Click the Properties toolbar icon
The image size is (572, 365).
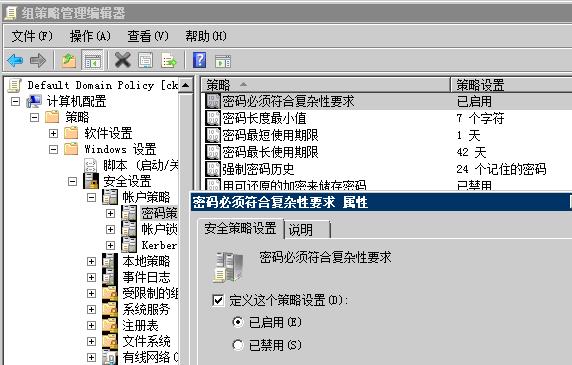pyautogui.click(x=146, y=61)
